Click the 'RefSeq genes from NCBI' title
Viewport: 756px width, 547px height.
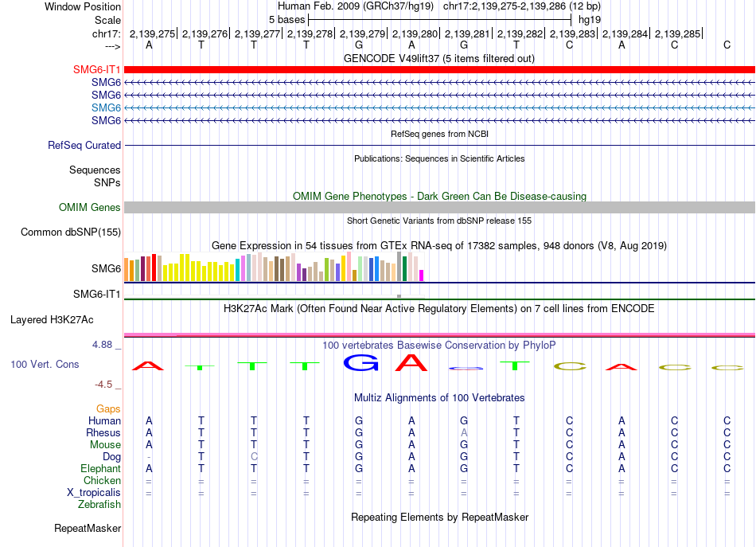pyautogui.click(x=440, y=134)
